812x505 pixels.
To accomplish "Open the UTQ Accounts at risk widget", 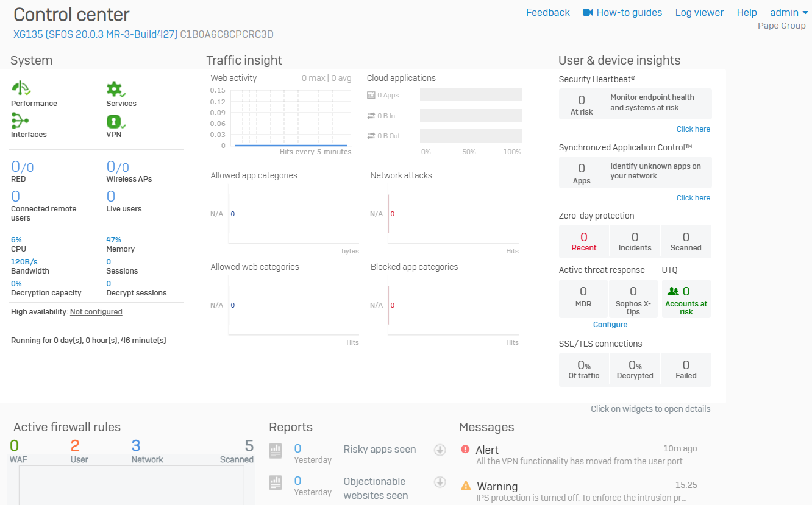I will click(686, 298).
